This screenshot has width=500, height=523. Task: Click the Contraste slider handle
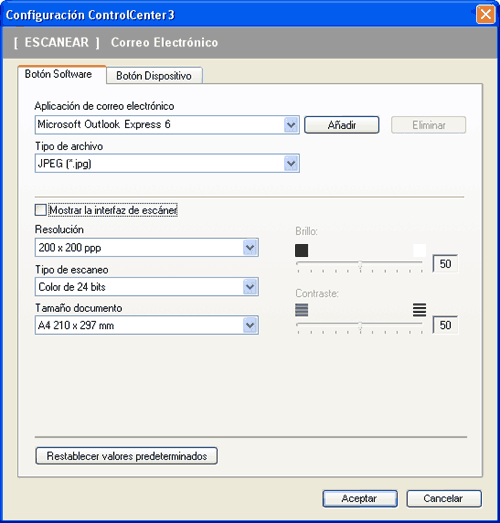360,327
